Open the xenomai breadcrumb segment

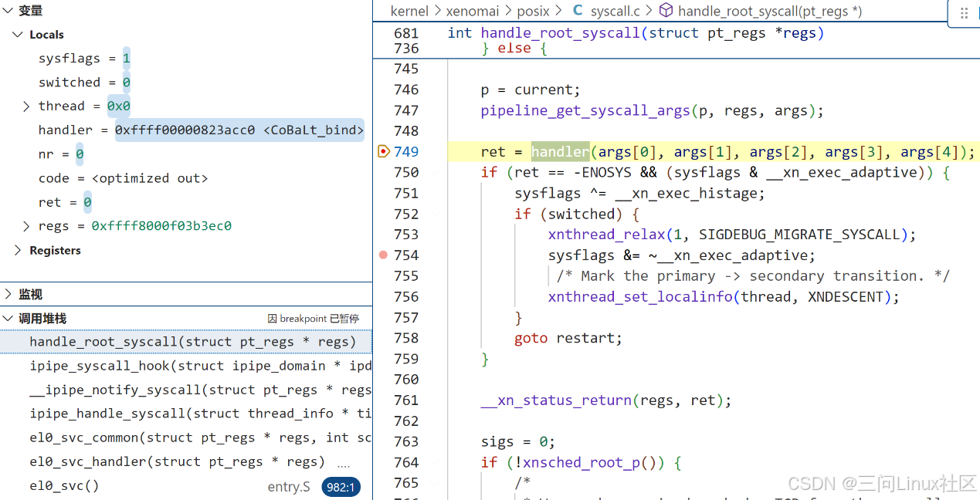[473, 11]
